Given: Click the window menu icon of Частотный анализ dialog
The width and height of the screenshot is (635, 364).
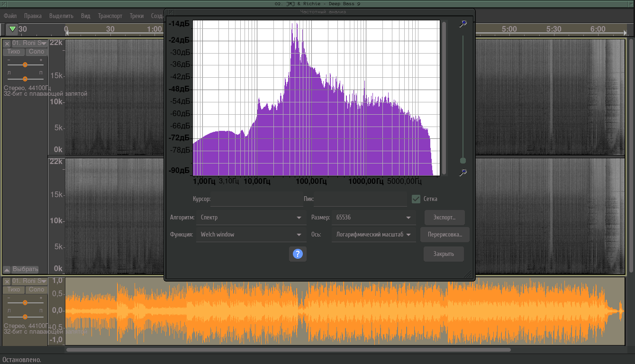Looking at the screenshot, I should (x=171, y=12).
